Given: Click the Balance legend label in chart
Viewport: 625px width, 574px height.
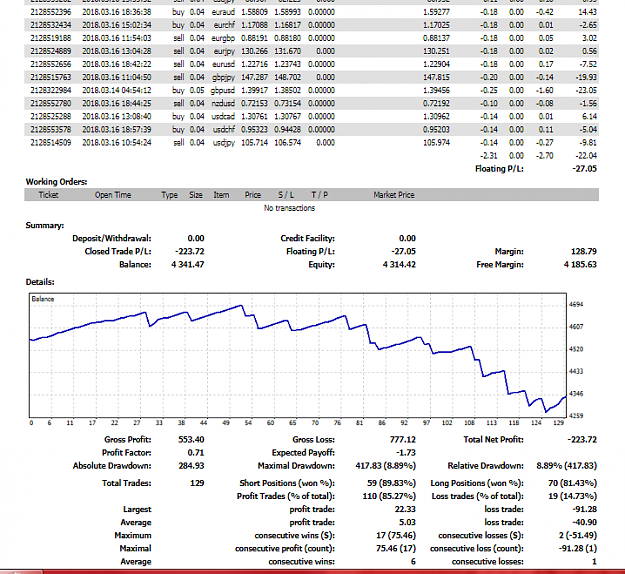Looking at the screenshot, I should click(43, 299).
